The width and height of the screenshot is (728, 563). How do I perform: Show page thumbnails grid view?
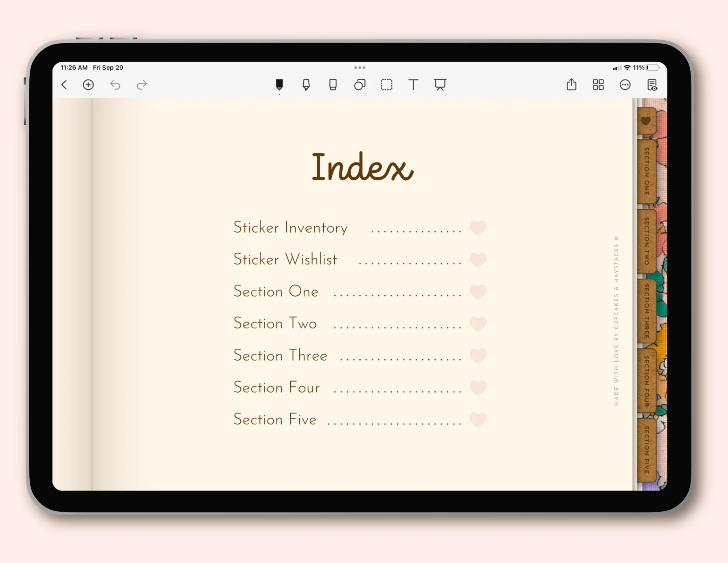598,85
